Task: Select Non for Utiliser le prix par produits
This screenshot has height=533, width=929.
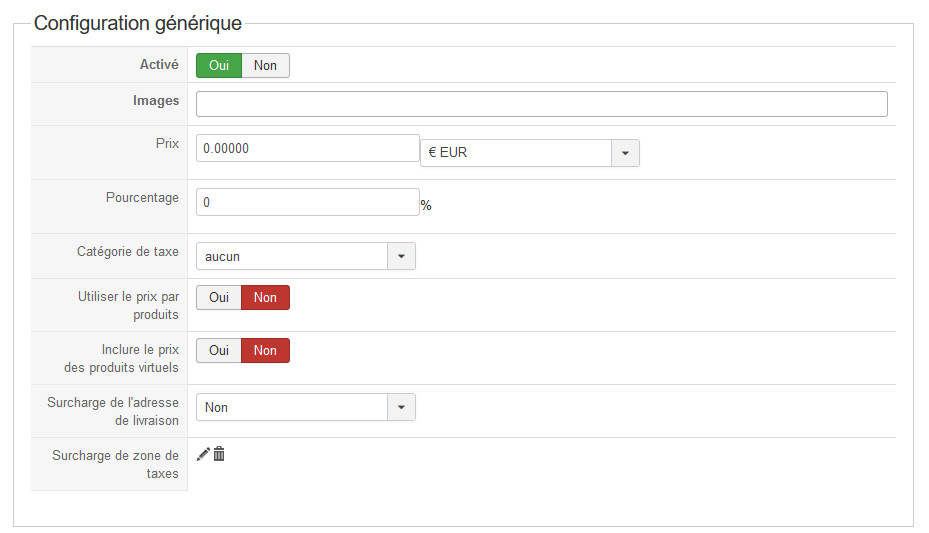Action: coord(265,297)
